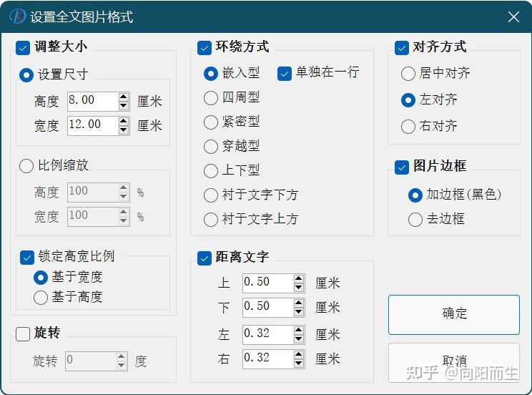Select 左对齐 alignment
532x395 pixels.
point(408,100)
